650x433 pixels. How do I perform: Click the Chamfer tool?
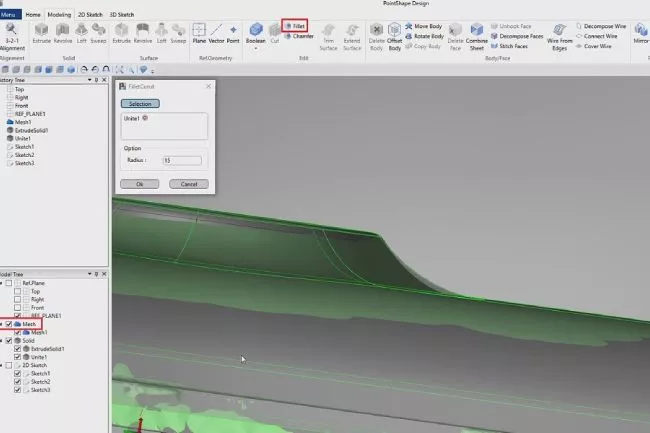click(x=297, y=35)
